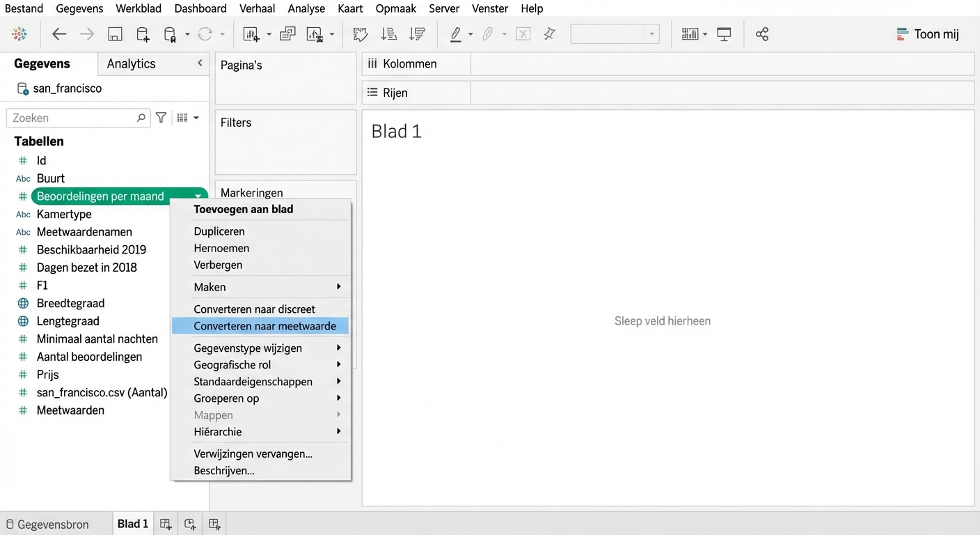This screenshot has width=980, height=535.
Task: Sort ascending using the toolbar icon
Action: click(x=389, y=34)
